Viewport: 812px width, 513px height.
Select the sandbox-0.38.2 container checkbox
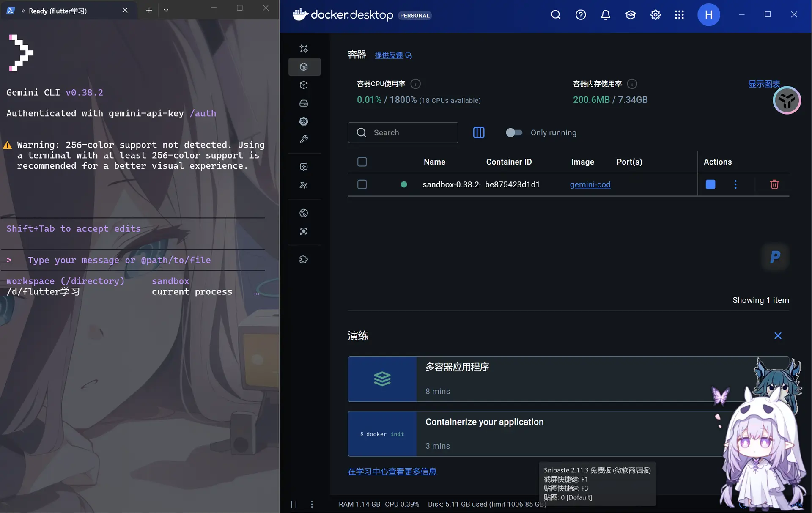[362, 184]
